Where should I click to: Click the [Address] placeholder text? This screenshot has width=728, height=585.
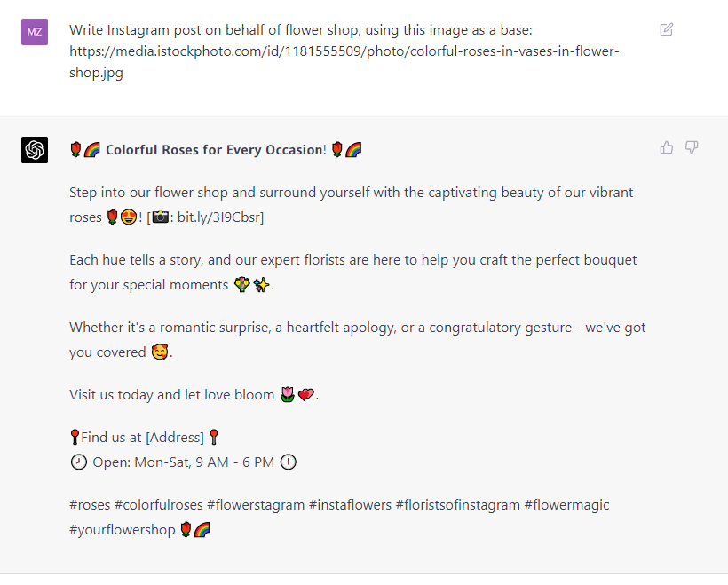pyautogui.click(x=175, y=437)
